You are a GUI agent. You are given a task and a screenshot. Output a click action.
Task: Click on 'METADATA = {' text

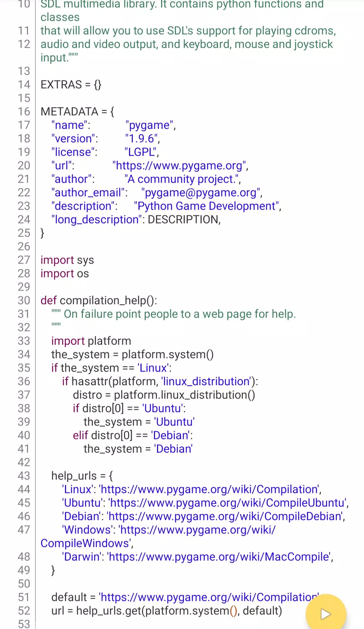78,112
